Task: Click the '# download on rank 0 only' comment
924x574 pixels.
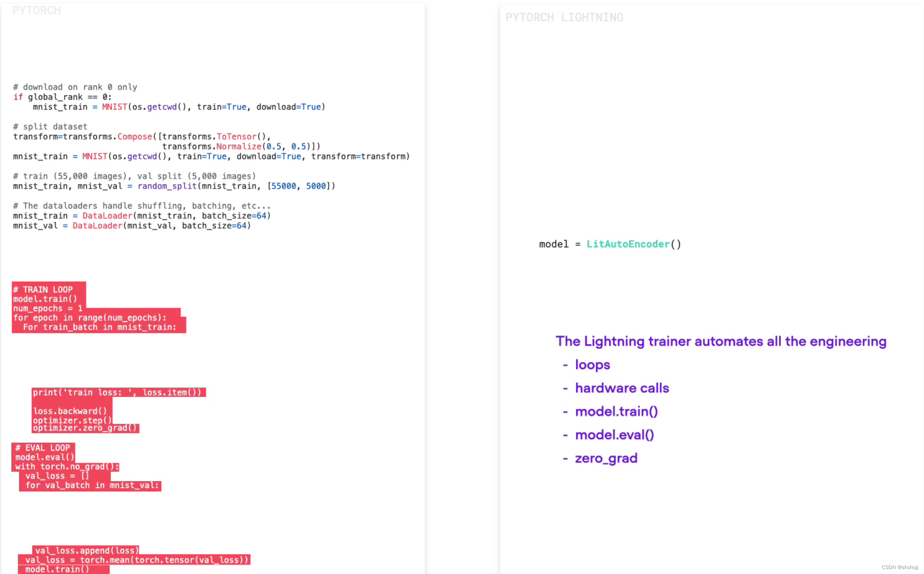Action: (x=75, y=87)
